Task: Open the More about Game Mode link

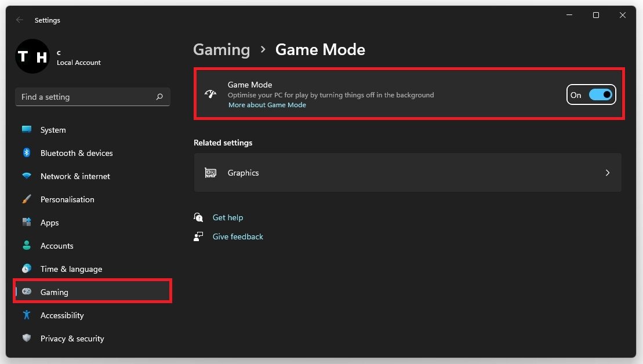Action: click(x=267, y=105)
